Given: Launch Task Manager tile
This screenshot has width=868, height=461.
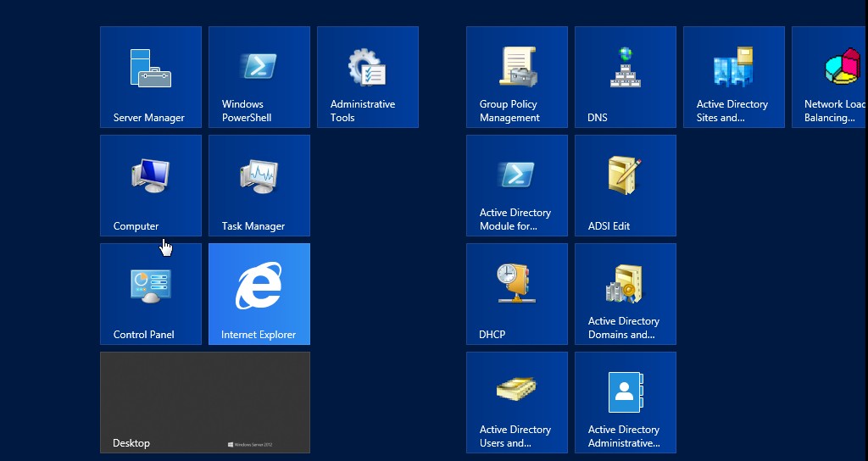Looking at the screenshot, I should (259, 186).
